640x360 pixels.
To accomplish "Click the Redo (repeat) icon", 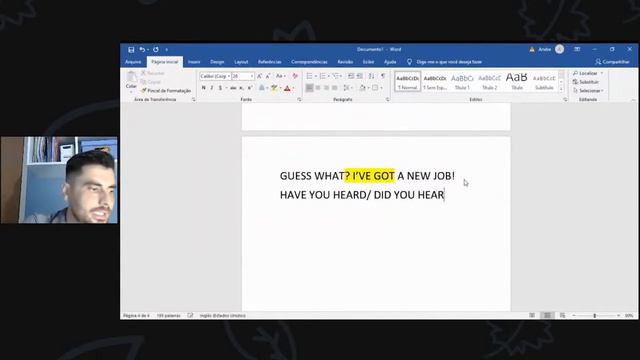I will coord(156,50).
